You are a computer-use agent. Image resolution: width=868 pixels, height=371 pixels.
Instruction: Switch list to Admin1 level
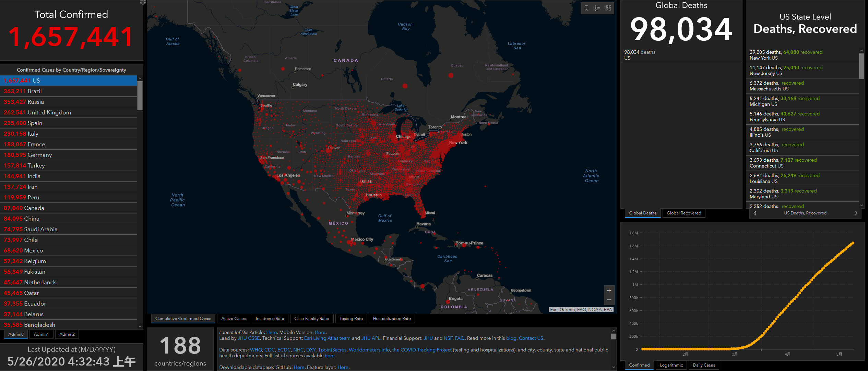[41, 334]
